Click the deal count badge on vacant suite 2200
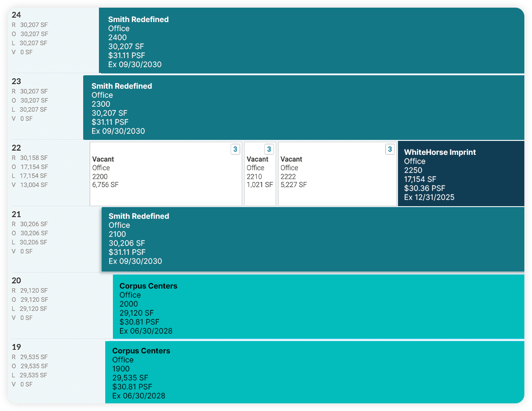 [x=235, y=149]
